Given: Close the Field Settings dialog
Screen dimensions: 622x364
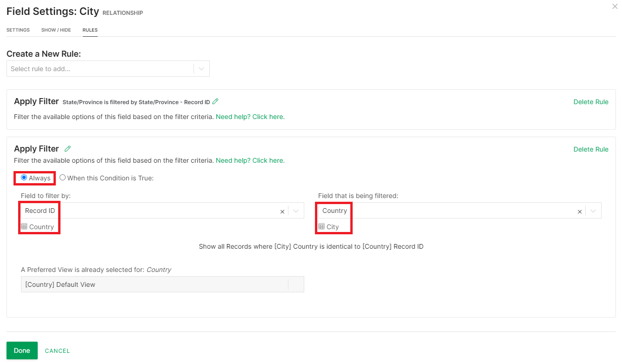Looking at the screenshot, I should coord(615,7).
